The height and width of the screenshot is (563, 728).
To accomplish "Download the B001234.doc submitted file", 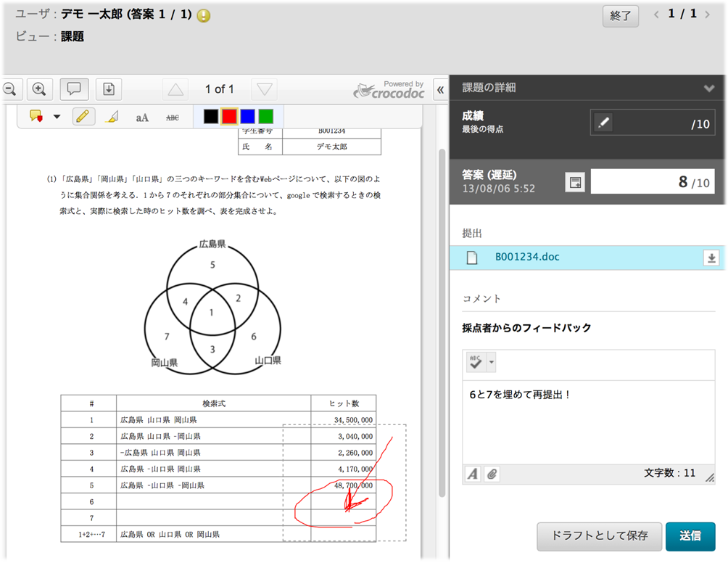I will click(x=711, y=258).
